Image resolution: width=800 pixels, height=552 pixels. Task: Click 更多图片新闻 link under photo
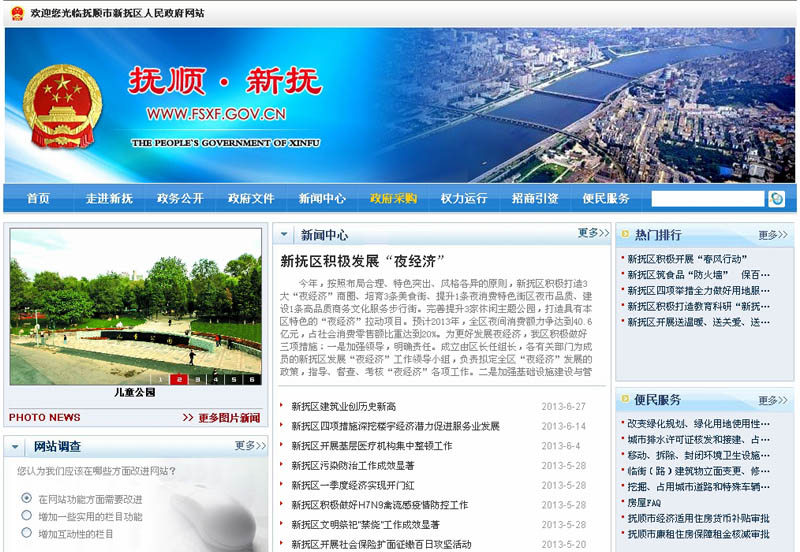pyautogui.click(x=222, y=418)
